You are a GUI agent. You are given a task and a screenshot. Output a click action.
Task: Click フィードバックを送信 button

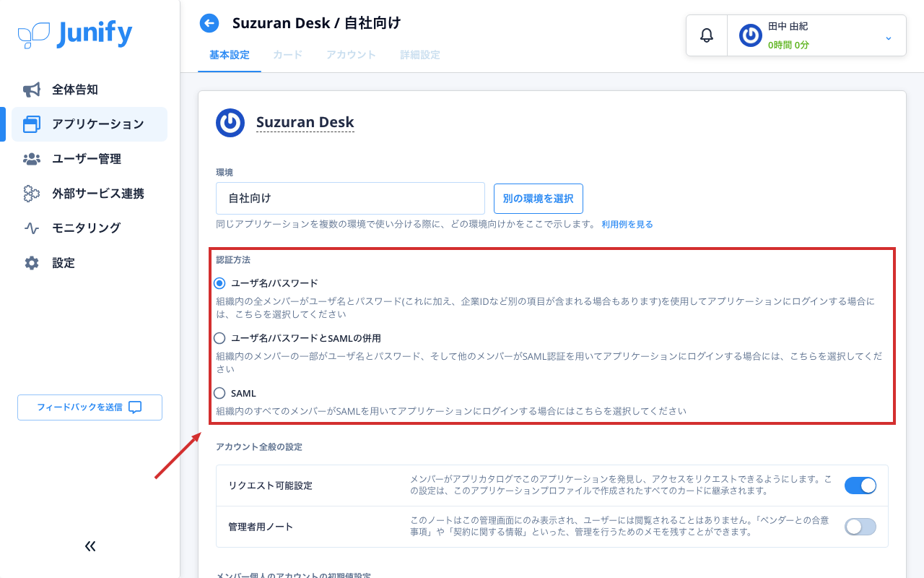point(90,407)
